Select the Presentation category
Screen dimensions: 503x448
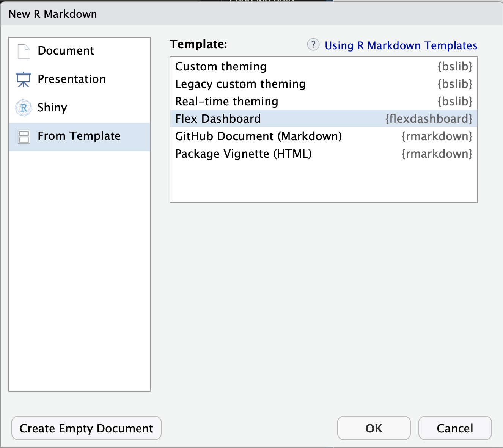pos(80,80)
